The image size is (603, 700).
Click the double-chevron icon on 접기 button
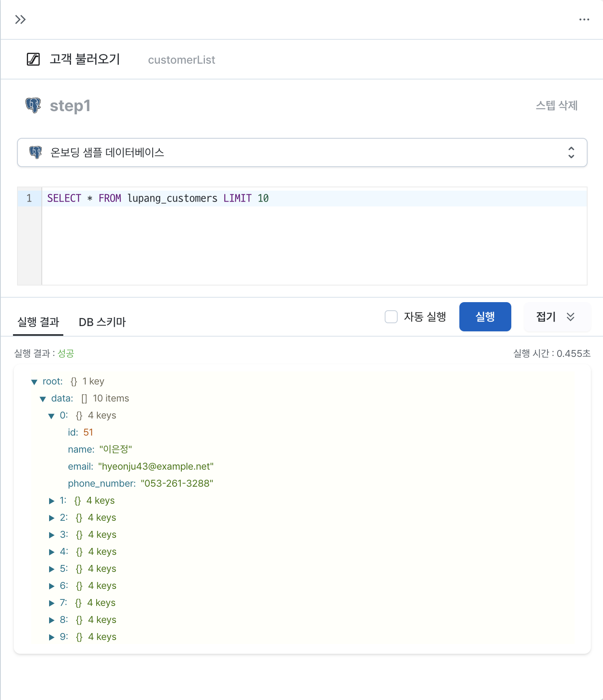pyautogui.click(x=571, y=317)
